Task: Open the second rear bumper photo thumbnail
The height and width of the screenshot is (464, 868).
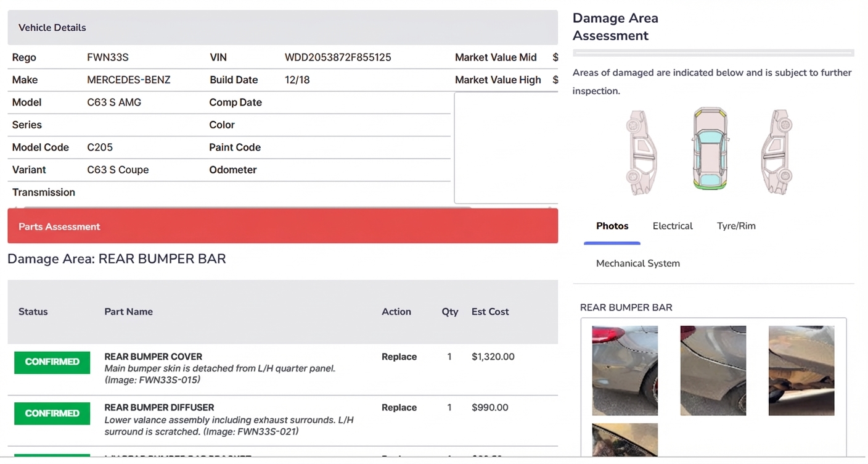Action: click(x=713, y=370)
